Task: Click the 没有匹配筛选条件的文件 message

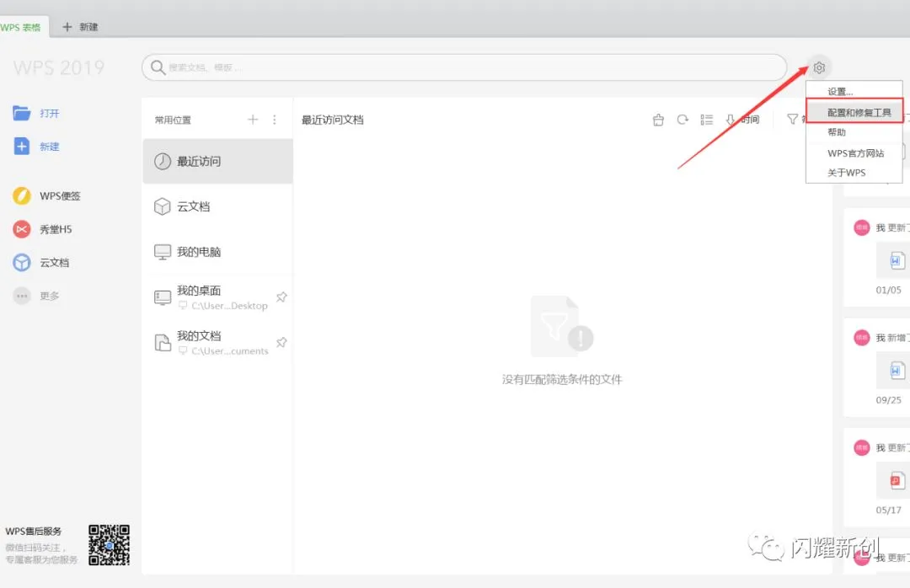Action: pos(562,379)
